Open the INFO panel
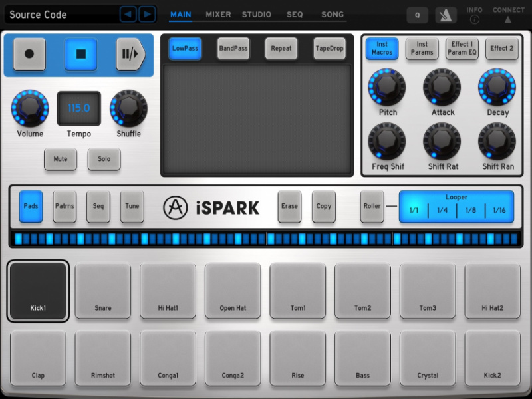Viewport: 532px width, 399px height. tap(474, 13)
